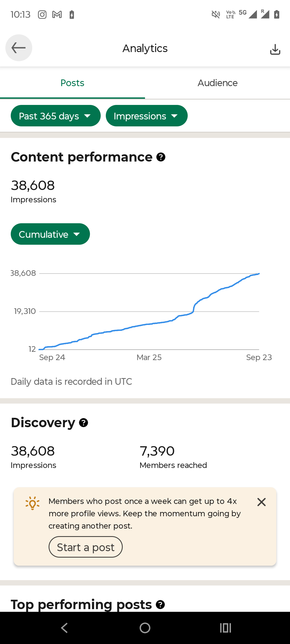The width and height of the screenshot is (290, 644).
Task: Open Android recent apps button
Action: coord(225,628)
